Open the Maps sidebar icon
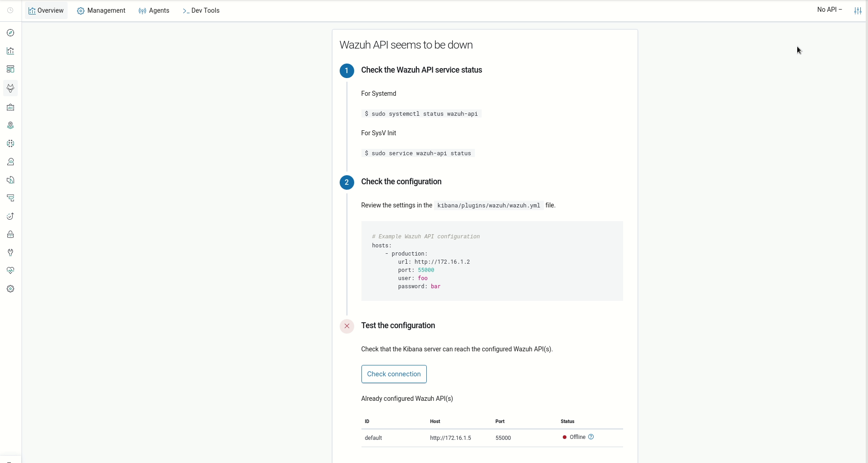This screenshot has height=463, width=868. pyautogui.click(x=10, y=125)
